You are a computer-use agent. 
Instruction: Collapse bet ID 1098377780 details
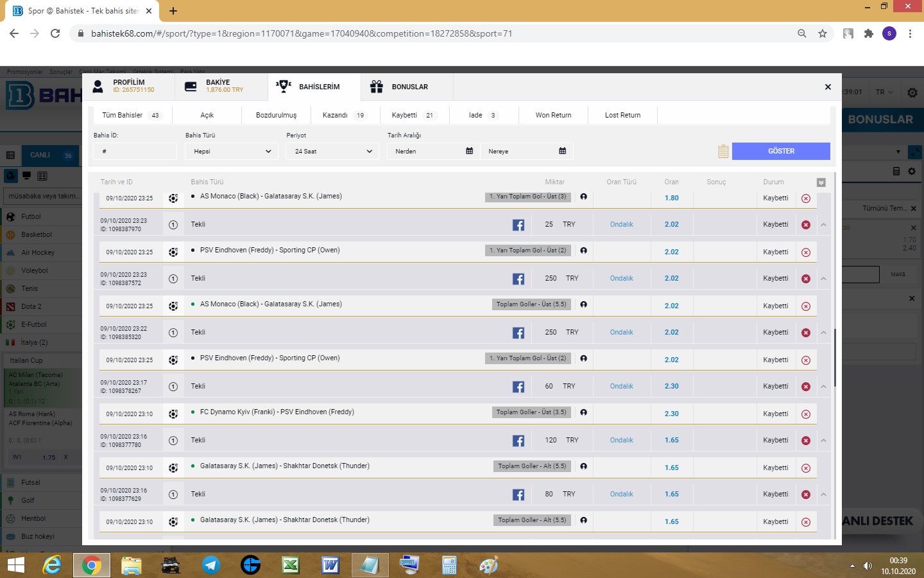823,441
